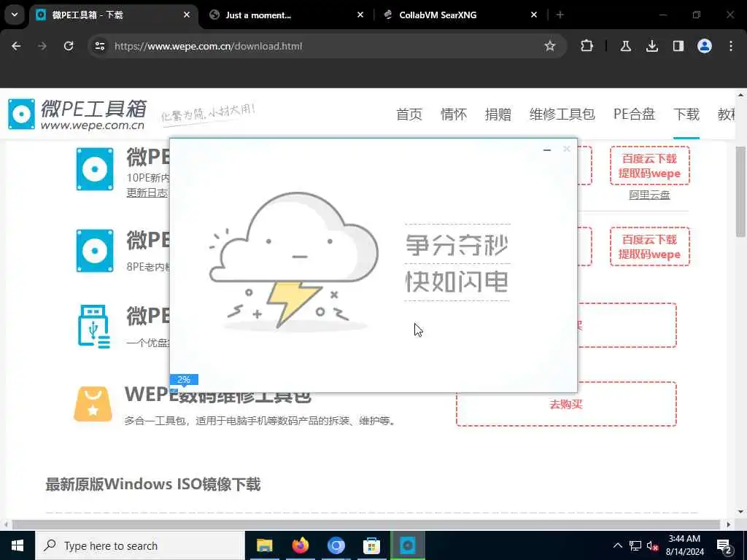The height and width of the screenshot is (560, 747).
Task: Click the second 微PE disc icon
Action: coord(95,251)
